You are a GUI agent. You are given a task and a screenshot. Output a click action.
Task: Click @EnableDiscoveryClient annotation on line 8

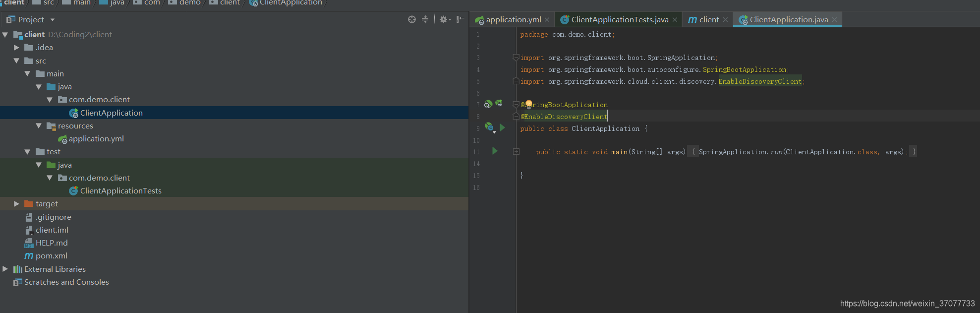tap(564, 117)
